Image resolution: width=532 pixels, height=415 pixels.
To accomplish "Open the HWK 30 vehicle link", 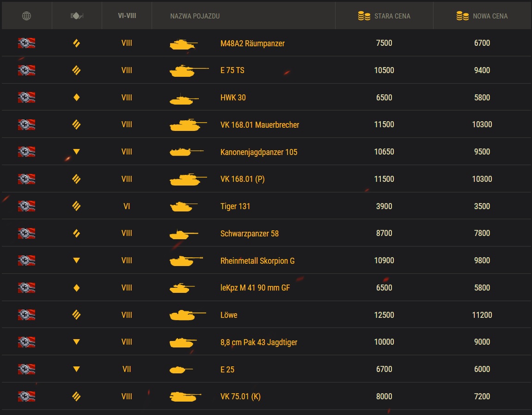I will [x=233, y=98].
